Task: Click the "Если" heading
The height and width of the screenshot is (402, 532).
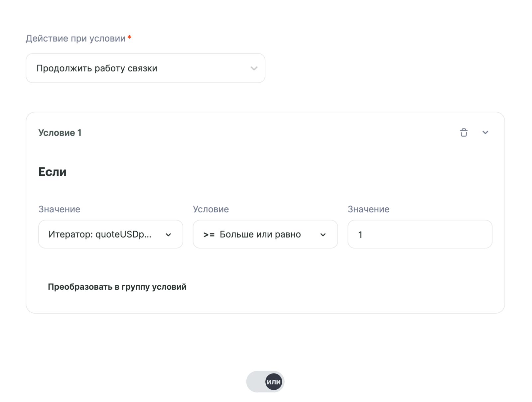Action: coord(53,172)
